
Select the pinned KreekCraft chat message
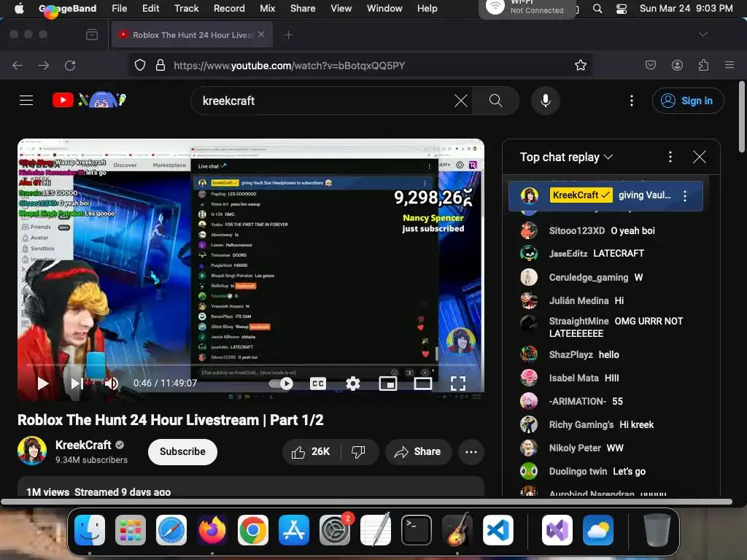tap(605, 195)
